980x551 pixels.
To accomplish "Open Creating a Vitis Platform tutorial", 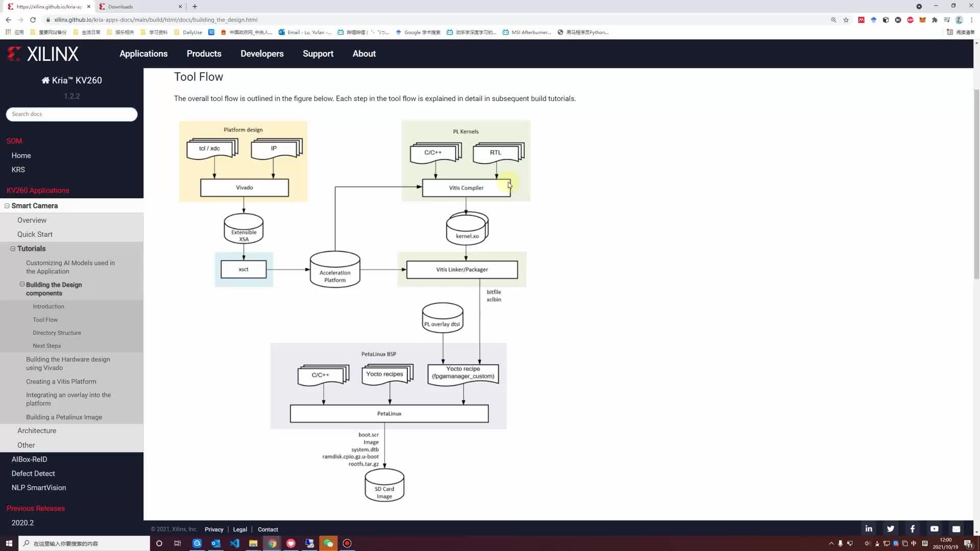I will (x=61, y=382).
